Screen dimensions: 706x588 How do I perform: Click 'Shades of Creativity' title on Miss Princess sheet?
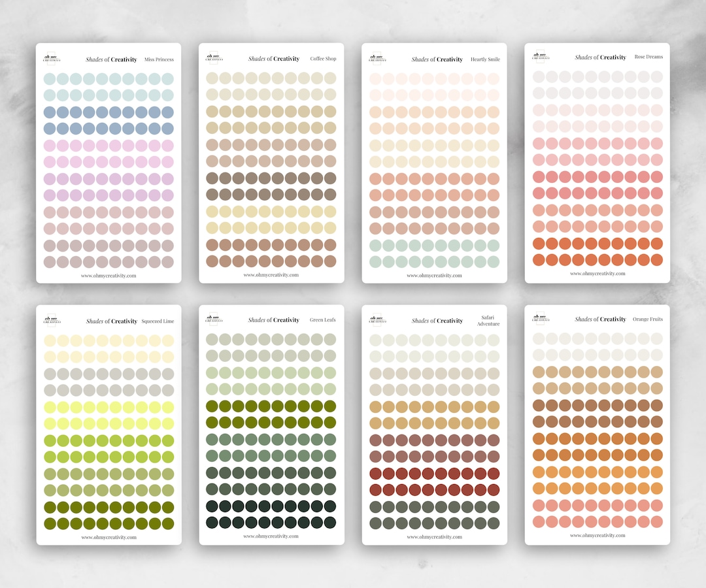coord(111,59)
